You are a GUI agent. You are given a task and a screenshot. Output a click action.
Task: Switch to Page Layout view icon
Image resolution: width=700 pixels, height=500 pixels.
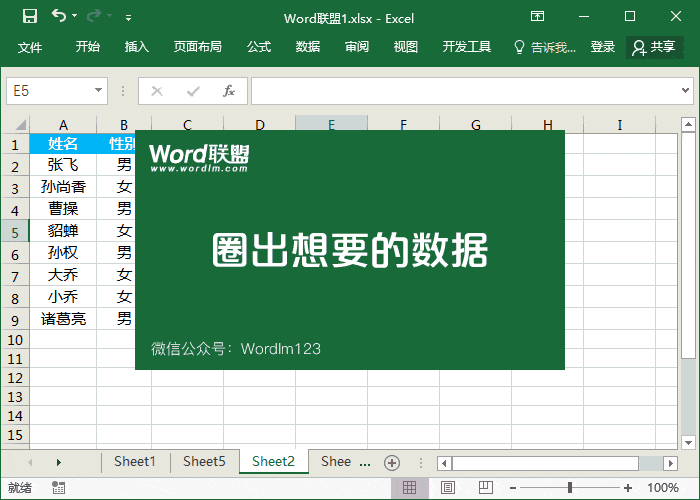point(448,488)
